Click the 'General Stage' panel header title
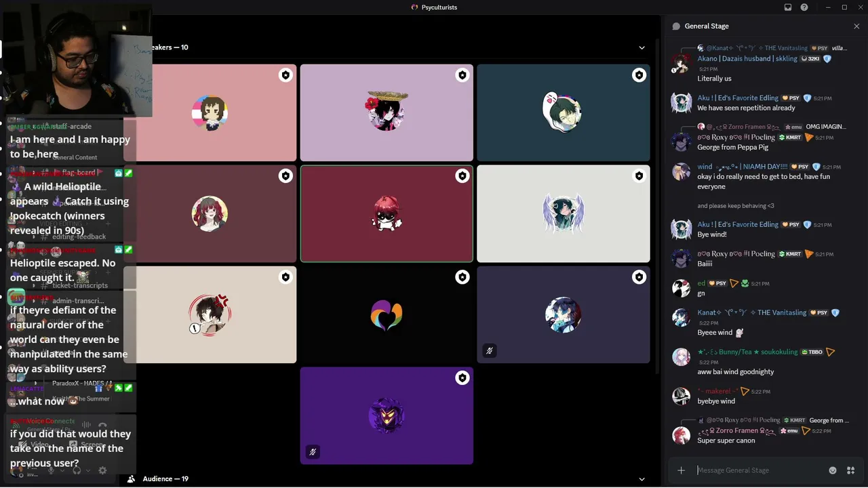Image resolution: width=868 pixels, height=488 pixels. click(x=707, y=26)
